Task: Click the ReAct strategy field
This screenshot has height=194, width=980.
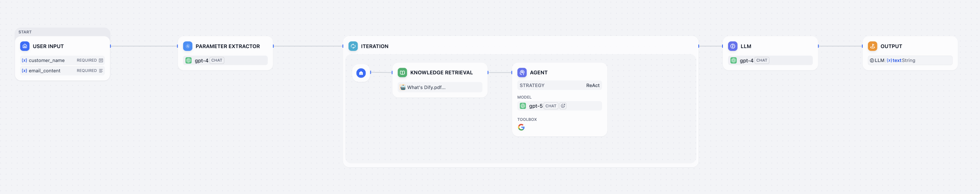Action: click(559, 85)
